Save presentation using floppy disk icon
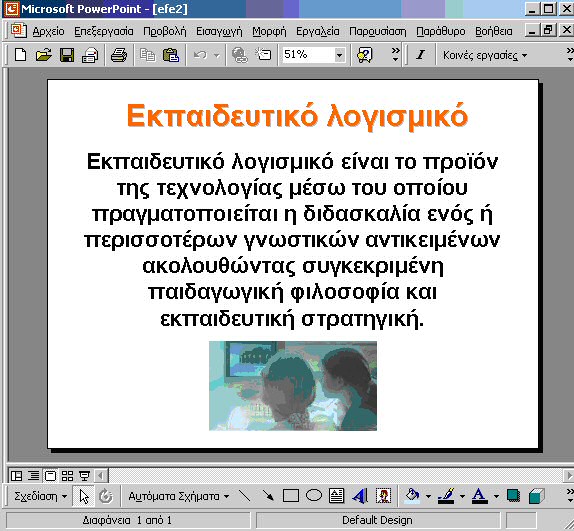 (67, 55)
